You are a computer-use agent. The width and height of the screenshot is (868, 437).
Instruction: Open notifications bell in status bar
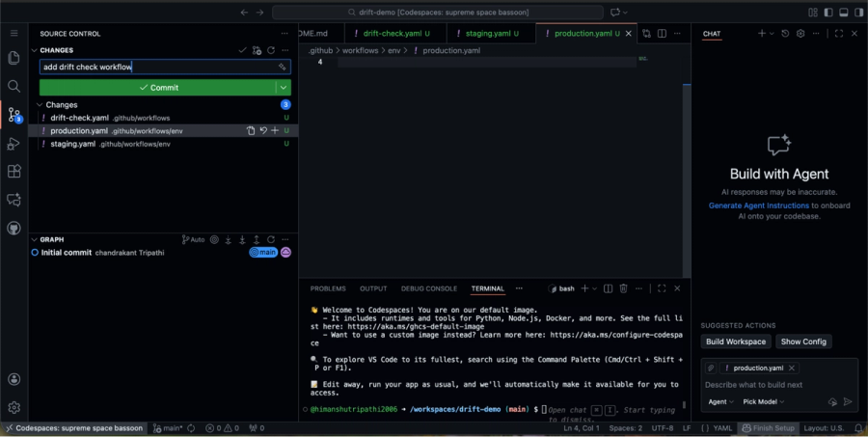click(x=858, y=428)
